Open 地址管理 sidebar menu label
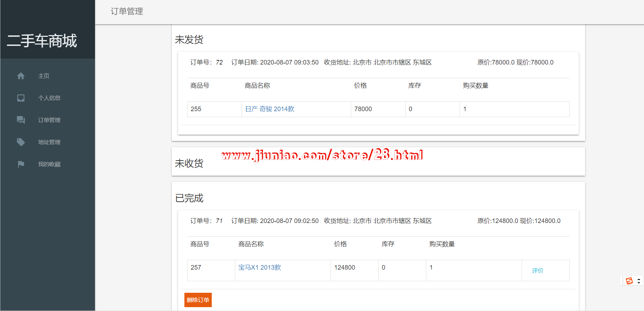Screen dimensions: 644x311 49,142
